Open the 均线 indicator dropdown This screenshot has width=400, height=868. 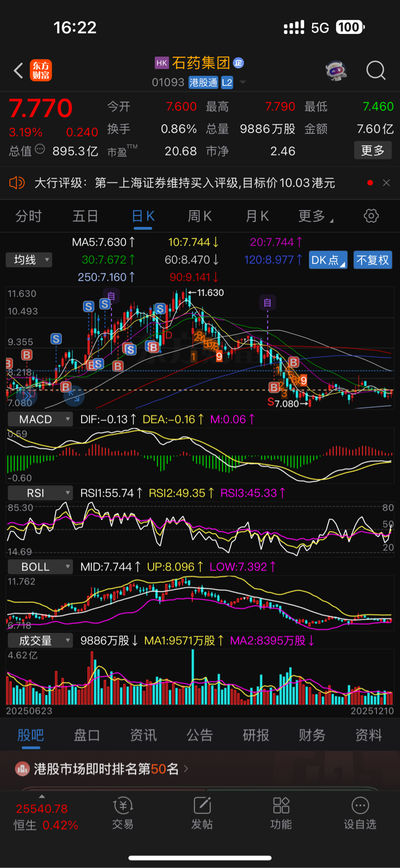[x=29, y=260]
